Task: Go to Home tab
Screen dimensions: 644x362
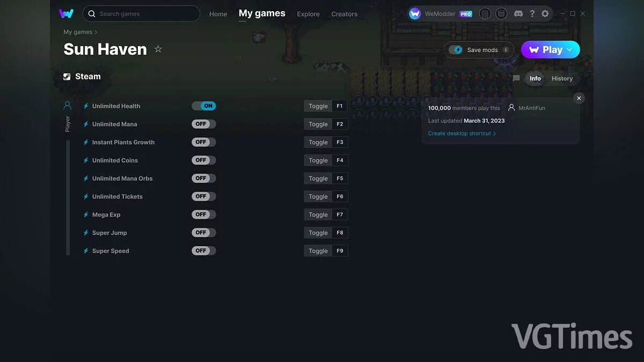Action: click(218, 14)
